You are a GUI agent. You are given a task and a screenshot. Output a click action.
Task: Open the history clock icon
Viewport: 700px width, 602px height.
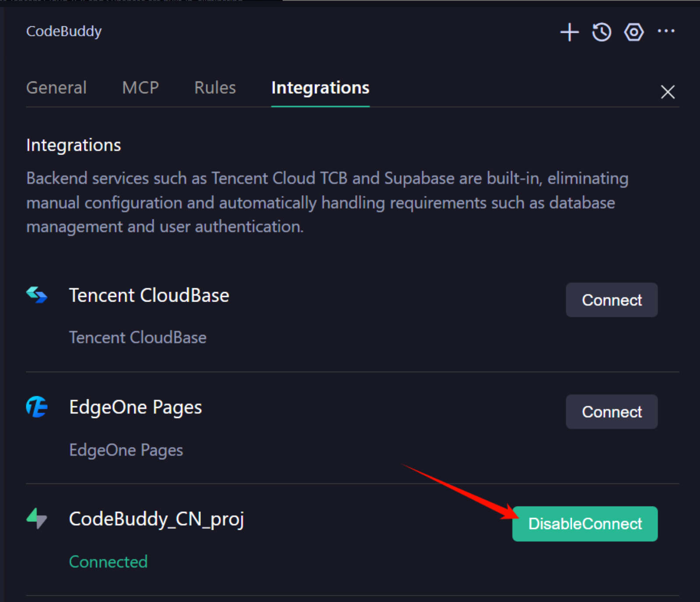602,32
